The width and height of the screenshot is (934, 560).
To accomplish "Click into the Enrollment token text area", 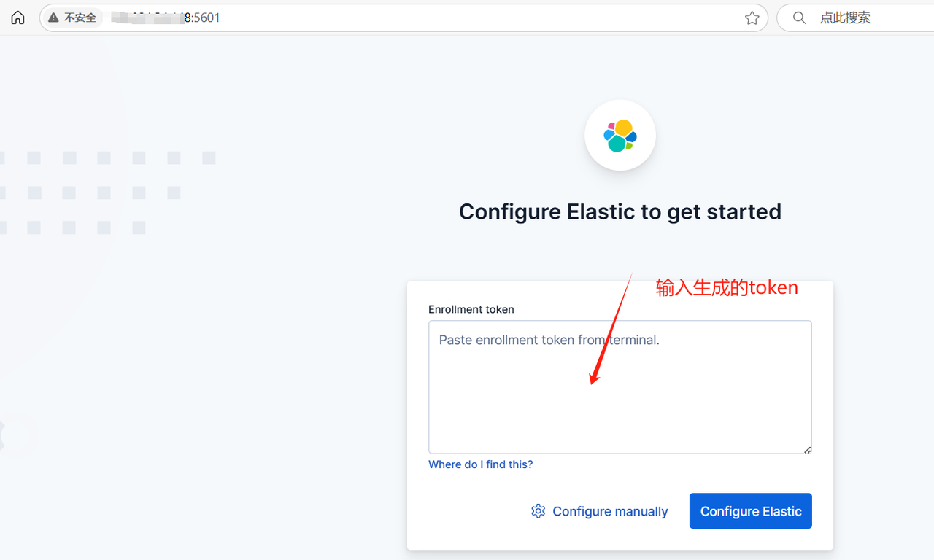I will coord(620,387).
